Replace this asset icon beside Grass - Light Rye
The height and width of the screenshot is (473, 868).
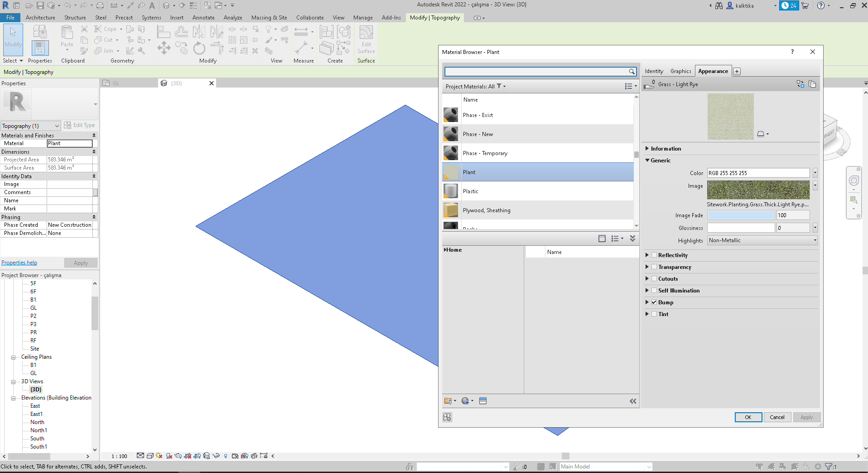[800, 84]
